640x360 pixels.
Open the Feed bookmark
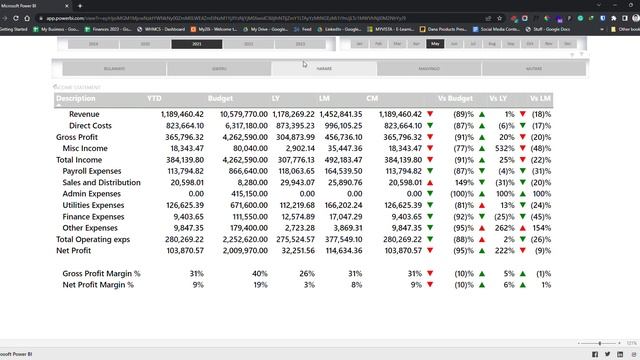pos(302,29)
